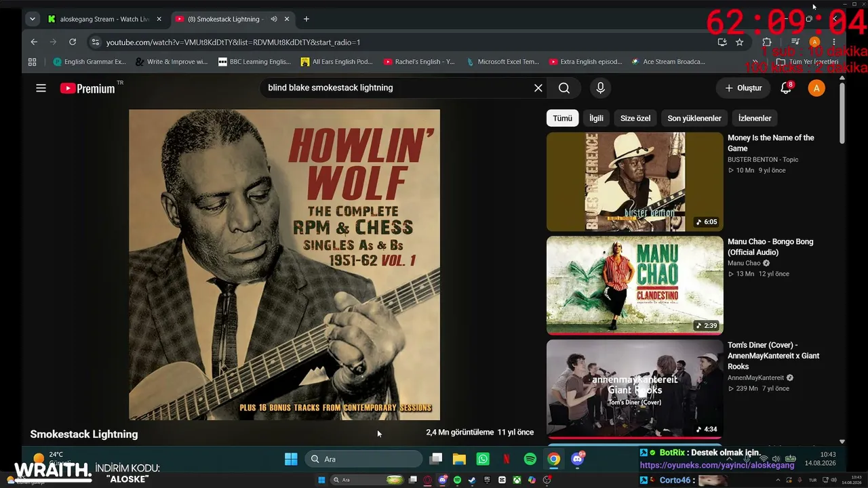Open Discord from taskbar
868x488 pixels.
tap(578, 460)
